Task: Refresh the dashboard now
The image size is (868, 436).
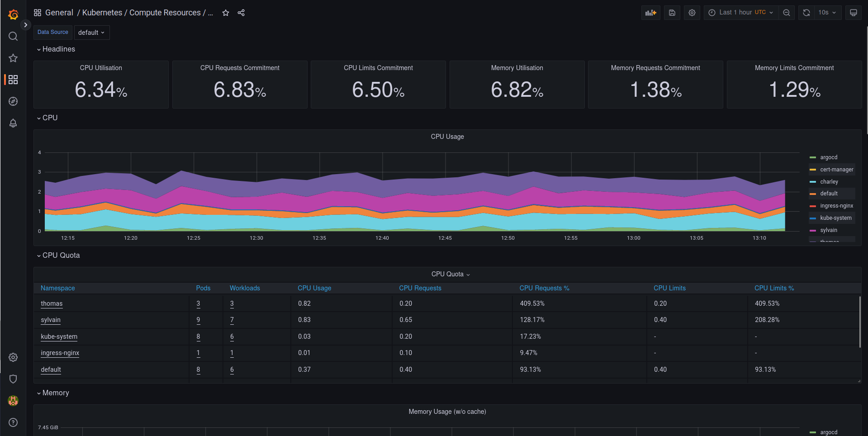Action: pos(806,13)
